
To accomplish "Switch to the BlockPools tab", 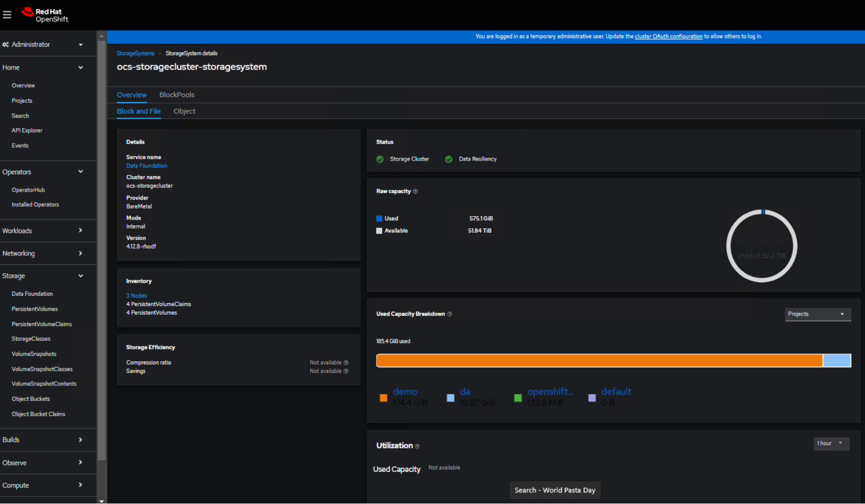I will 177,95.
